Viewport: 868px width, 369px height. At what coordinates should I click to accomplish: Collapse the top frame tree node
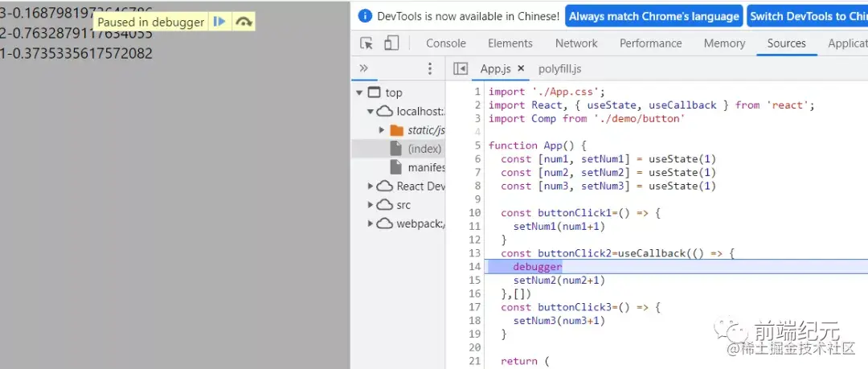[x=359, y=92]
